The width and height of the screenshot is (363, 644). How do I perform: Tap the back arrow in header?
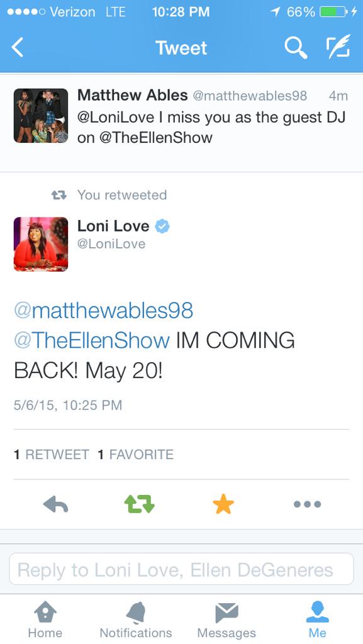[18, 47]
